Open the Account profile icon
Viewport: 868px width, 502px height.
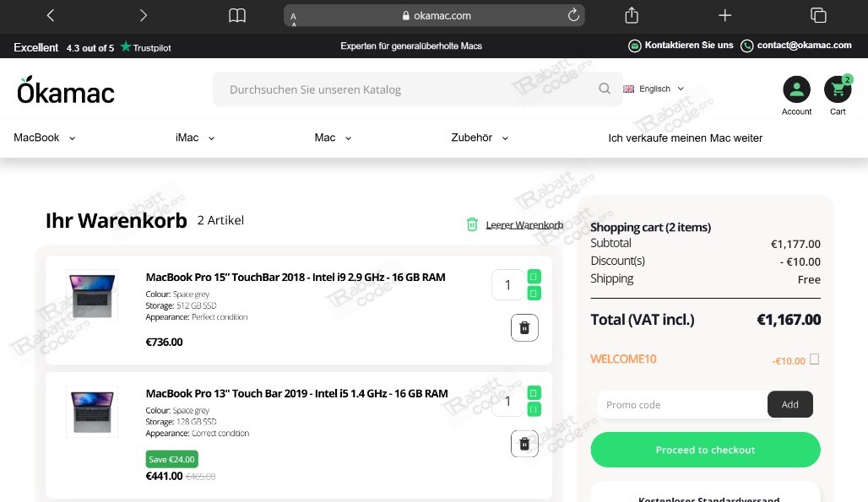pyautogui.click(x=796, y=90)
